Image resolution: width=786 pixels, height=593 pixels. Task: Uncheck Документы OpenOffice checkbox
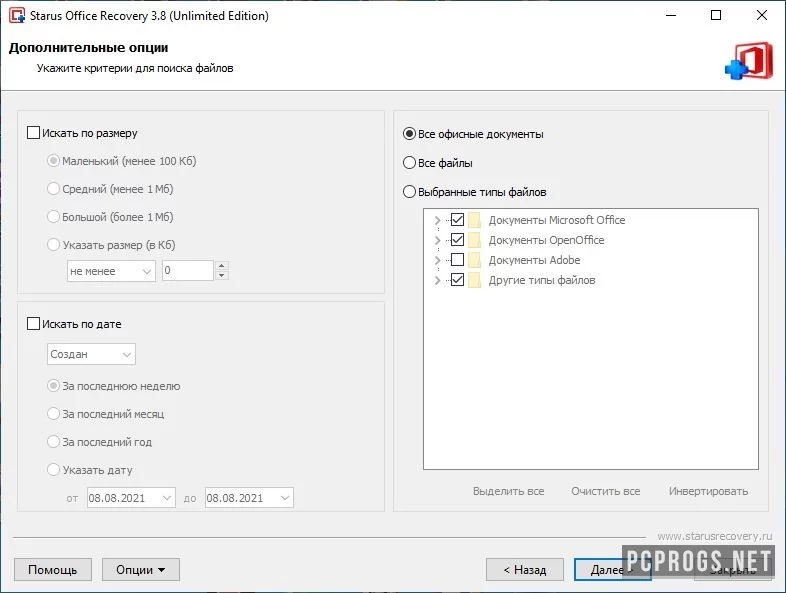tap(457, 240)
